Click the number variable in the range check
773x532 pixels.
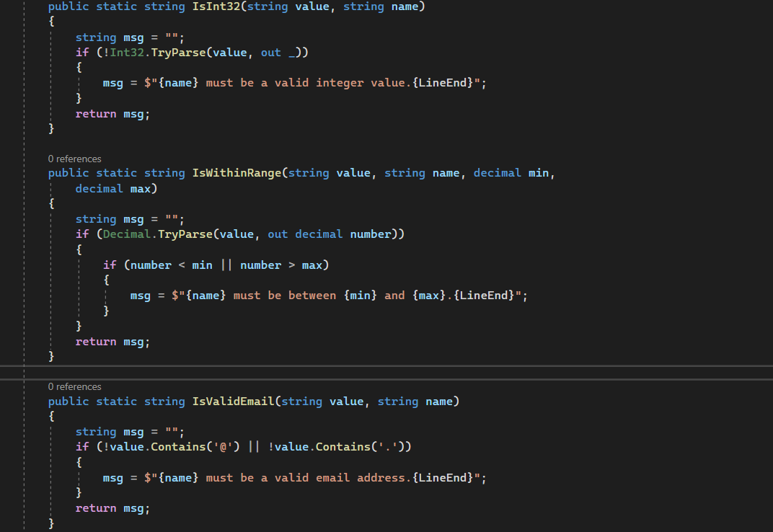[151, 265]
